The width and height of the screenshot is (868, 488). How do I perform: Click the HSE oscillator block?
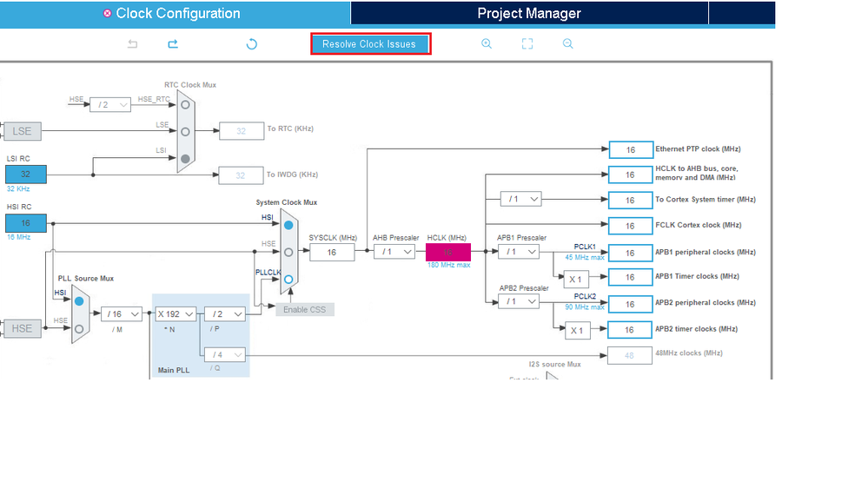tap(22, 328)
